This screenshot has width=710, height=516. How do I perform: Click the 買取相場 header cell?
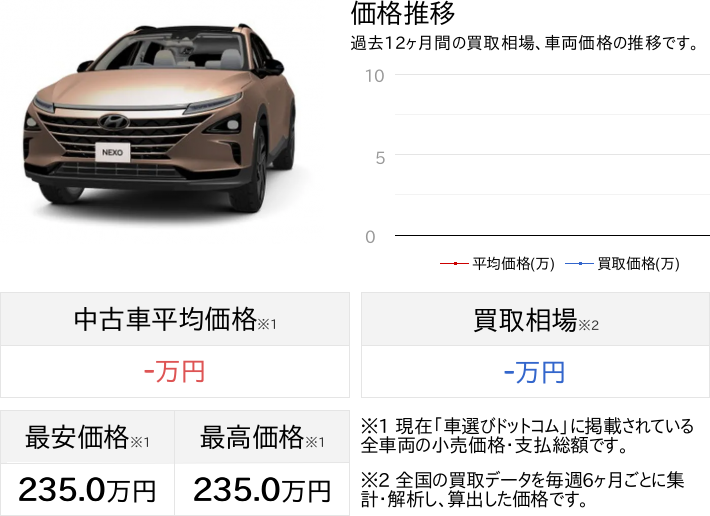(x=535, y=319)
